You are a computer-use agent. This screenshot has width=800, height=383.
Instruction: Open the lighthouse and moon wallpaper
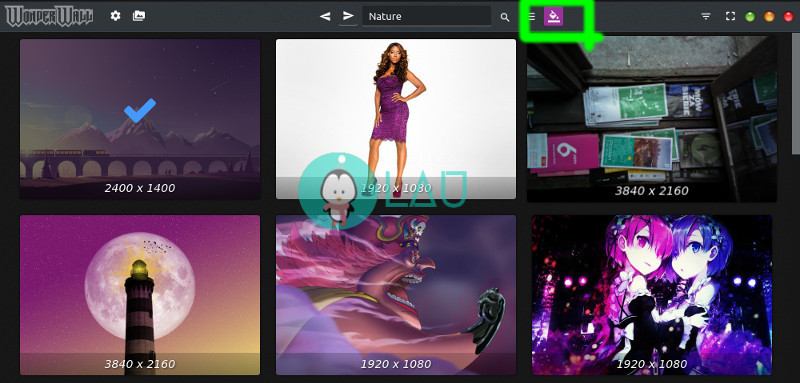[x=140, y=295]
